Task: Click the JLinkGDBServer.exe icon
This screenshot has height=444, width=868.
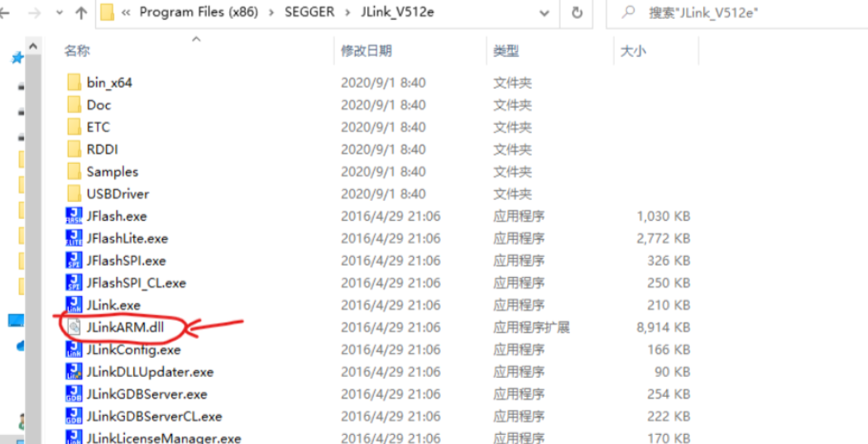Action: tap(74, 394)
